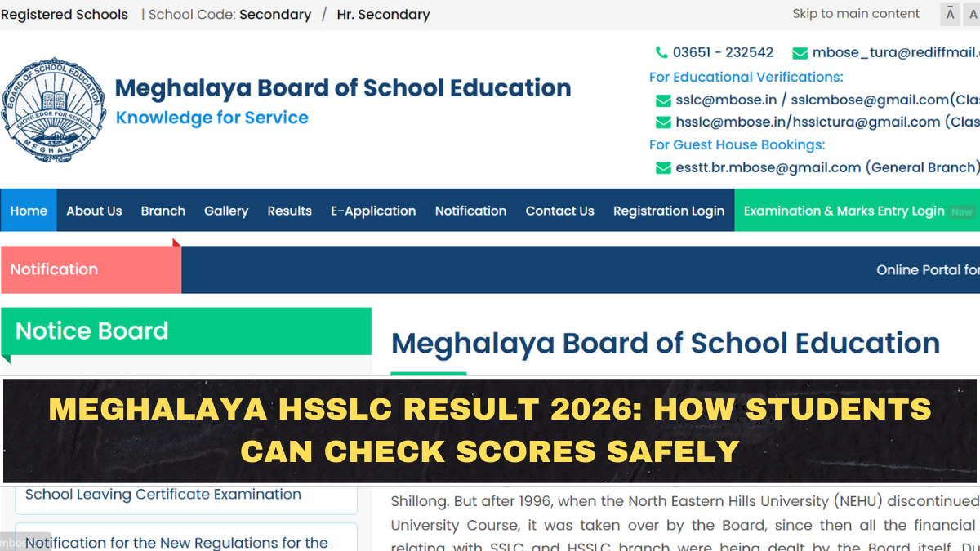The image size is (980, 551).
Task: Click the Registered Schools link
Action: click(65, 15)
